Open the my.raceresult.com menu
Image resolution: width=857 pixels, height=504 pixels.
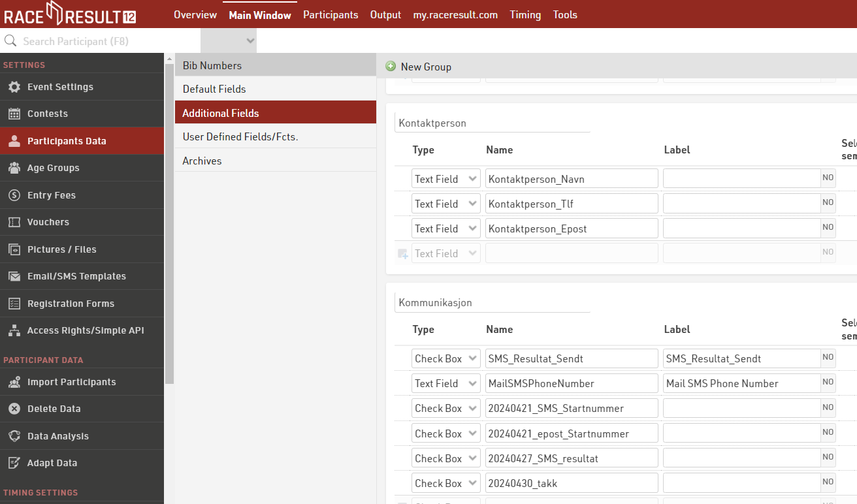[x=455, y=14]
